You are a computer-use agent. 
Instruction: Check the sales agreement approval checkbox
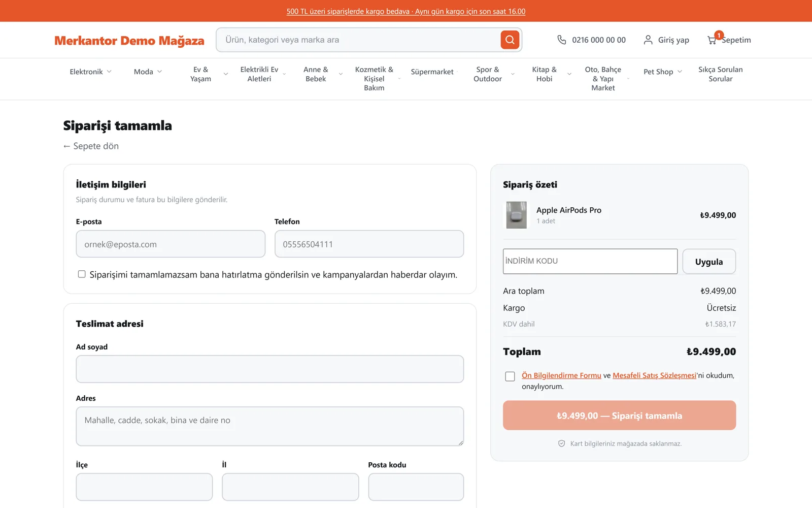(510, 376)
